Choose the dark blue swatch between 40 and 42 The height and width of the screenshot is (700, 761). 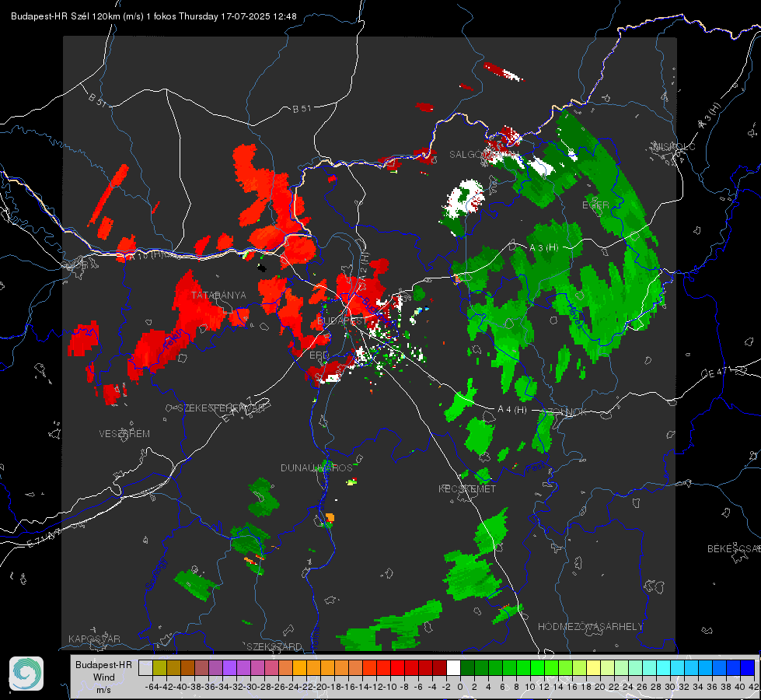coord(747,668)
